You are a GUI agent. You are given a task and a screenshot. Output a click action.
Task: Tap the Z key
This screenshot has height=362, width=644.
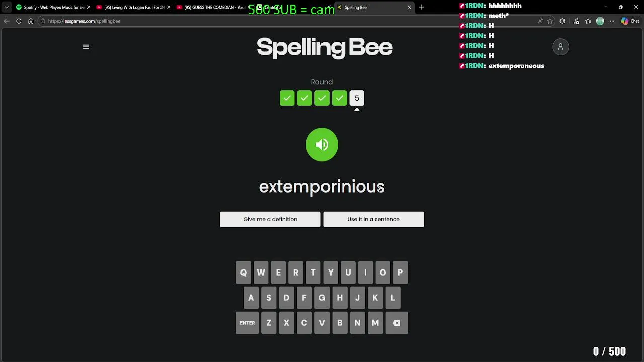(x=269, y=323)
